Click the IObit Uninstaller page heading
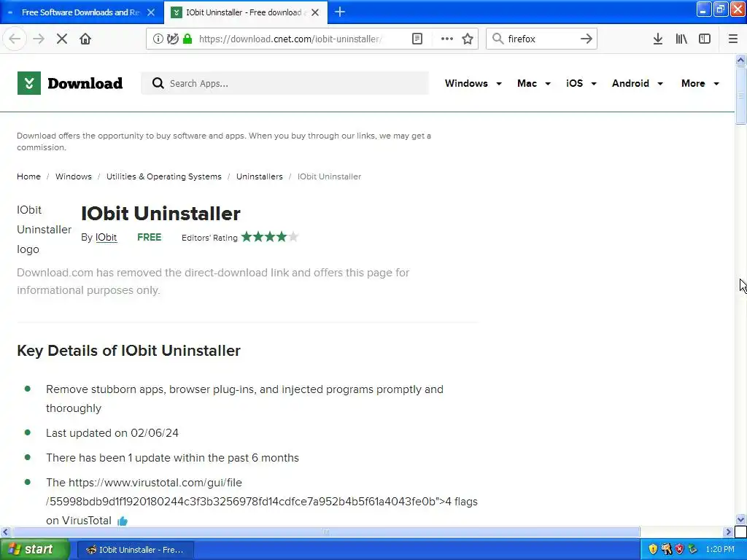 click(160, 214)
